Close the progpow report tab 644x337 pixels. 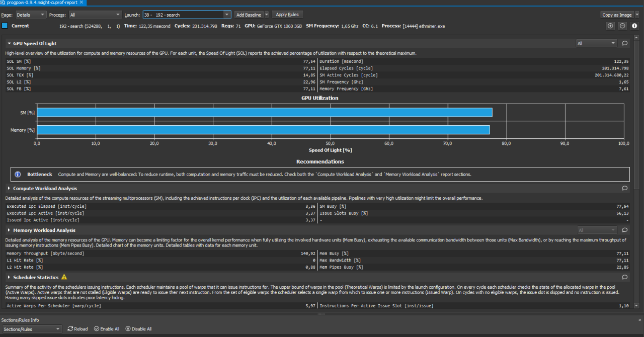pos(82,3)
